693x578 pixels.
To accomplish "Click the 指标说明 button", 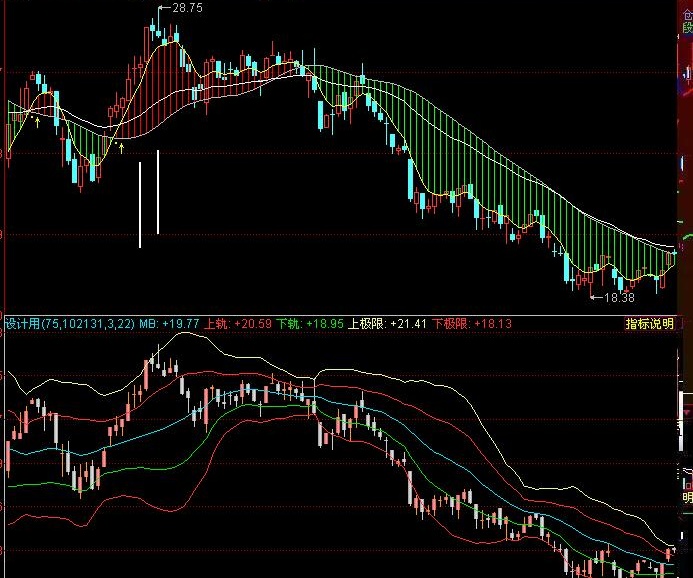I will 649,323.
